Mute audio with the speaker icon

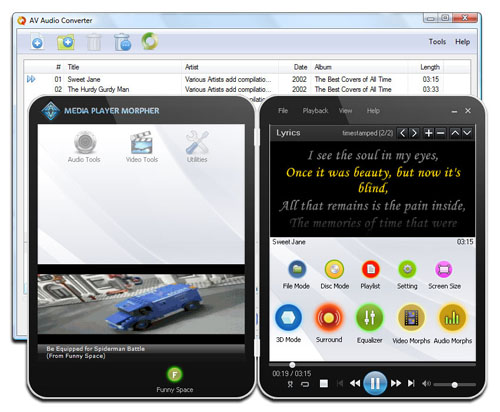click(x=426, y=384)
